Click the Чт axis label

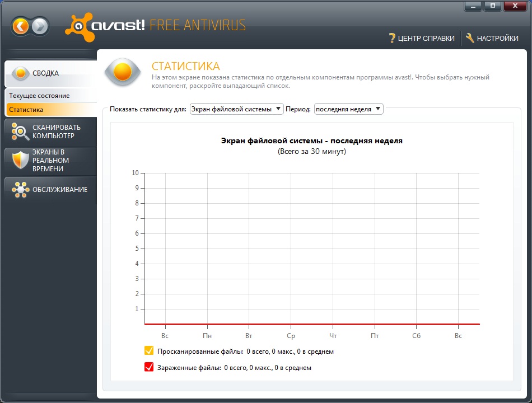pos(333,336)
